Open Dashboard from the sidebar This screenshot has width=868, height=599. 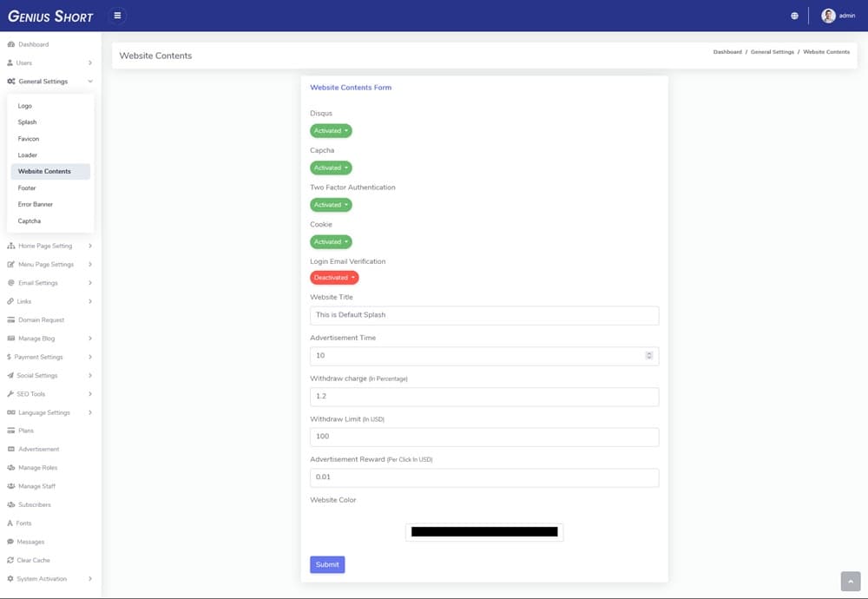point(33,44)
